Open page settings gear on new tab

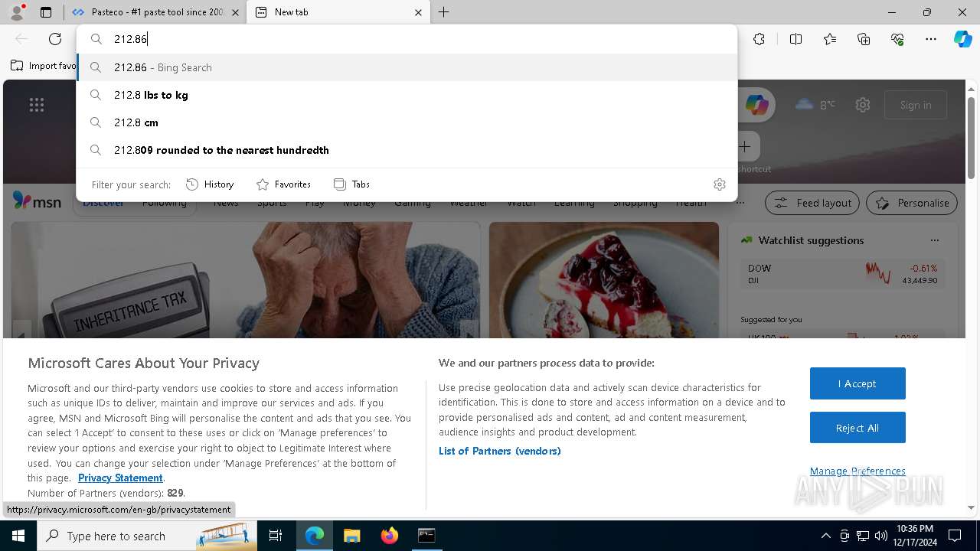863,105
